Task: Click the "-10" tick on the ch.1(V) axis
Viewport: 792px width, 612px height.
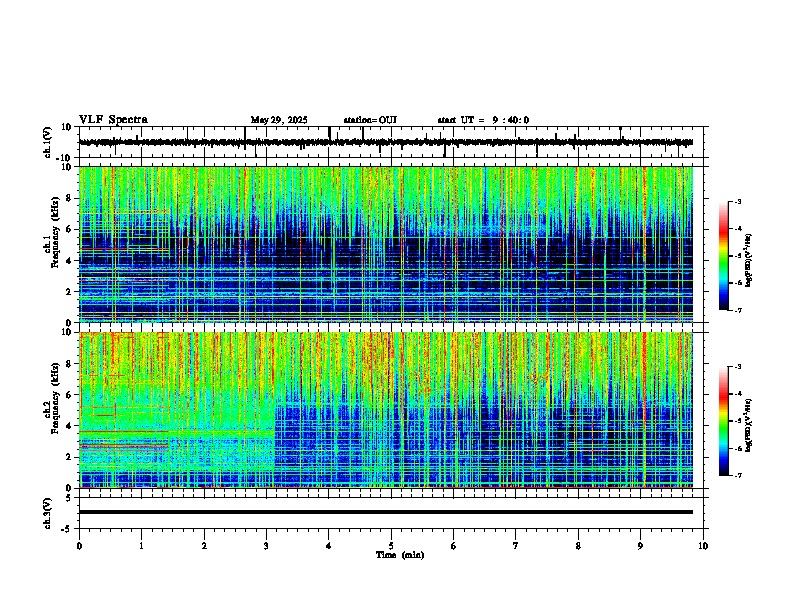Action: tap(65, 158)
